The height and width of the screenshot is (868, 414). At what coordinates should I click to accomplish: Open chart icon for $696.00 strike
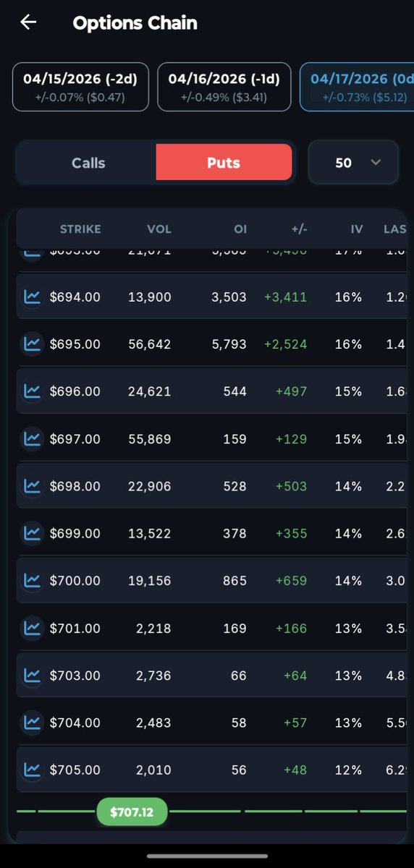pos(32,391)
